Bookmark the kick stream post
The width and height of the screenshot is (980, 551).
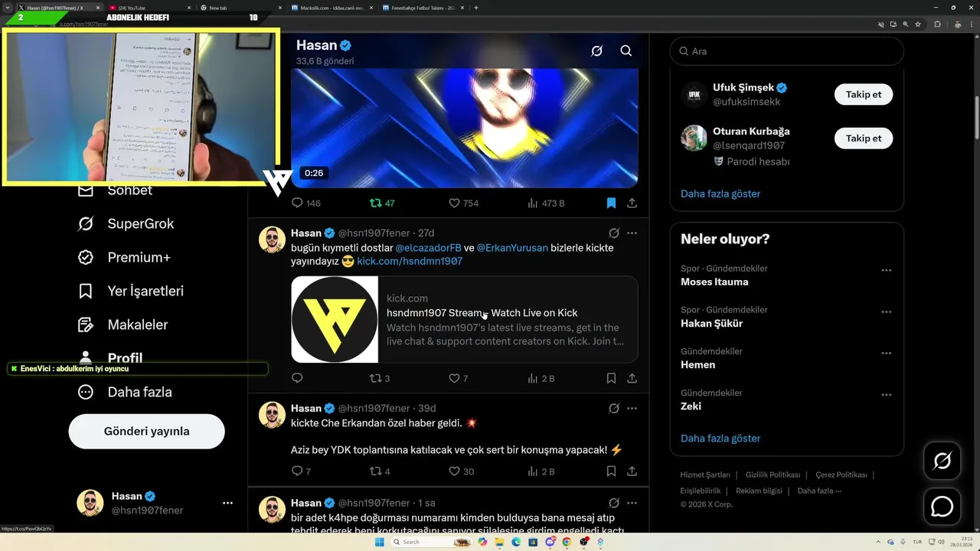click(611, 378)
